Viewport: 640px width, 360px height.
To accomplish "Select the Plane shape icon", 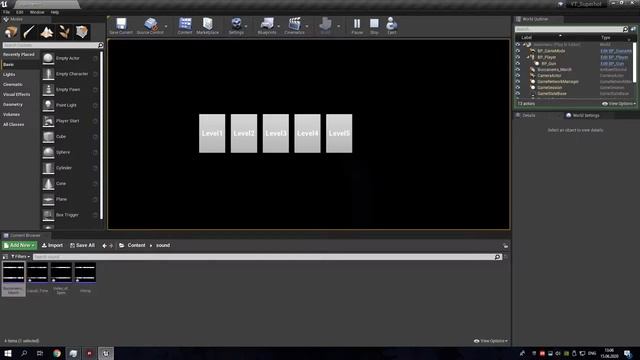I will point(48,199).
